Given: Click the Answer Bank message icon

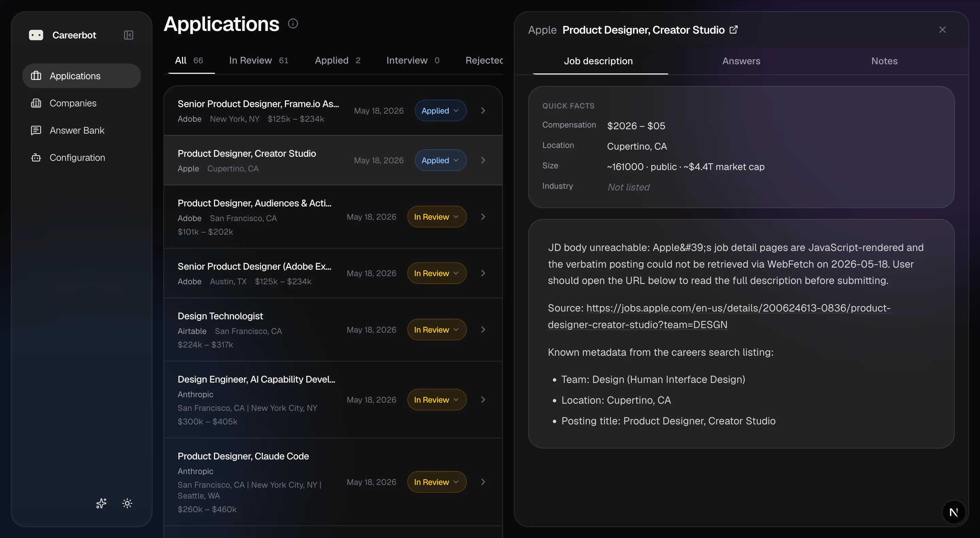Looking at the screenshot, I should pos(36,130).
